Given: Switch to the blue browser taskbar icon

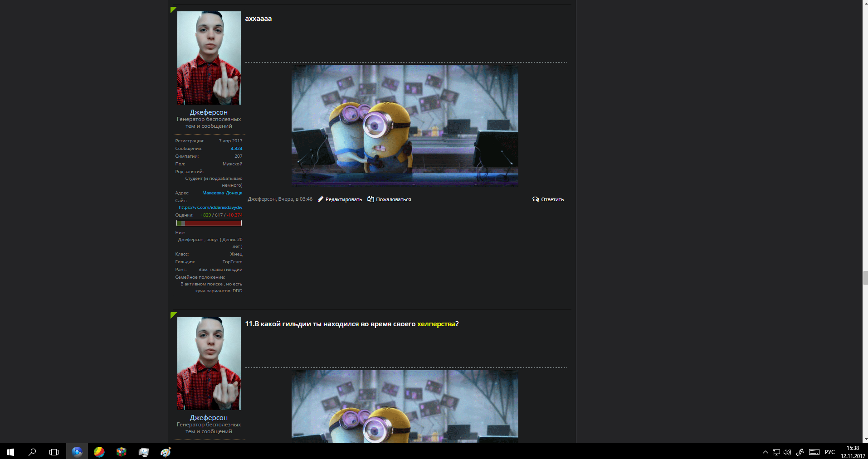Looking at the screenshot, I should 77,452.
